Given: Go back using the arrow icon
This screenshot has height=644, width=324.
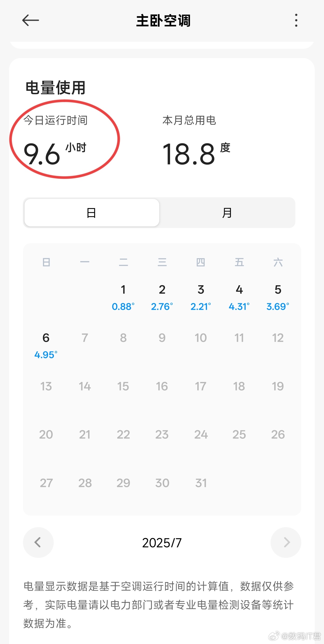Looking at the screenshot, I should coord(30,20).
